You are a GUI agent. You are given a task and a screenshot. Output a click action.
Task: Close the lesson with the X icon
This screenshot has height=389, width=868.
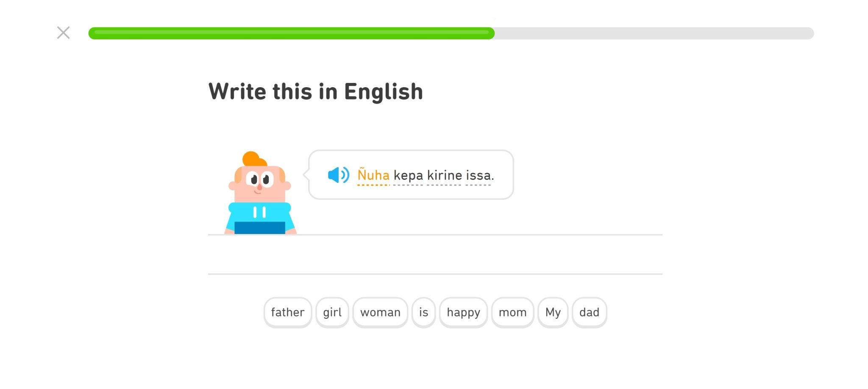[64, 33]
